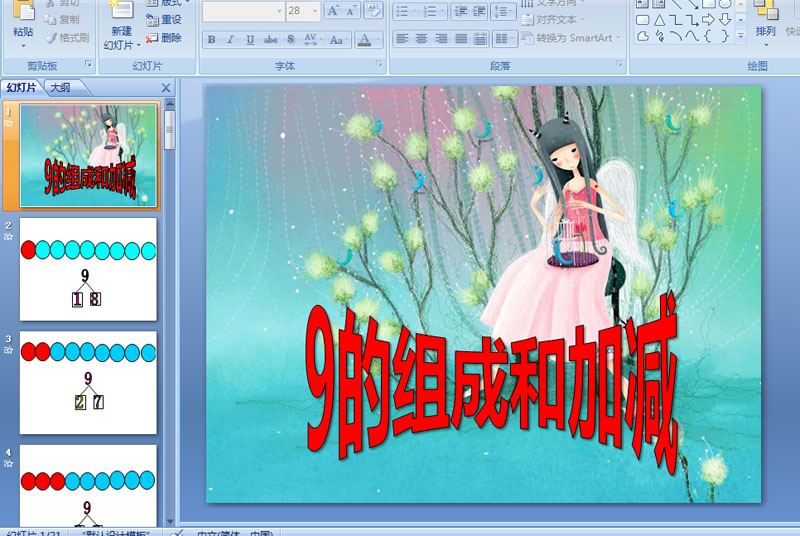The width and height of the screenshot is (800, 536).
Task: Close the slides pane with X
Action: [166, 88]
